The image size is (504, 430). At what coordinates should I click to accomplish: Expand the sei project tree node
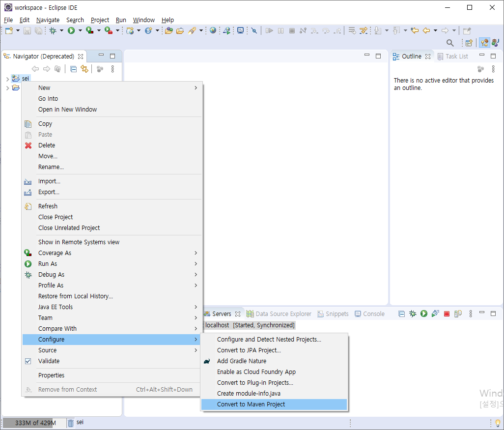coord(7,79)
